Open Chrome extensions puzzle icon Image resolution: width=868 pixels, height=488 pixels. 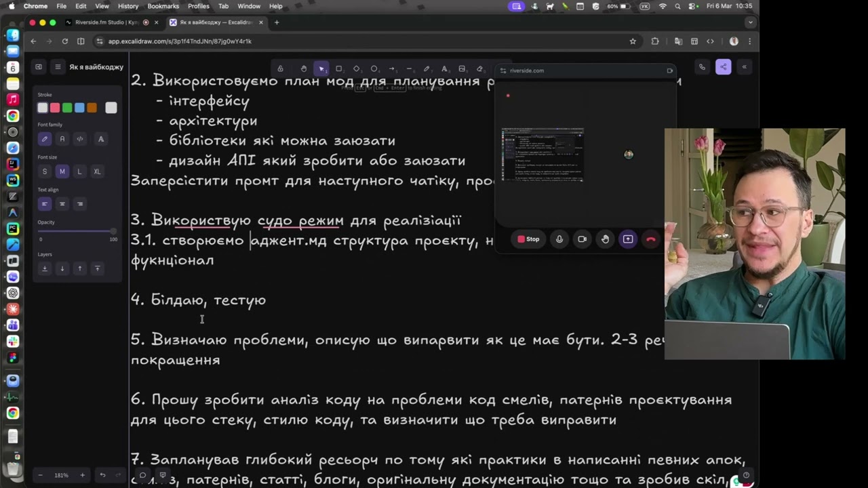(654, 41)
